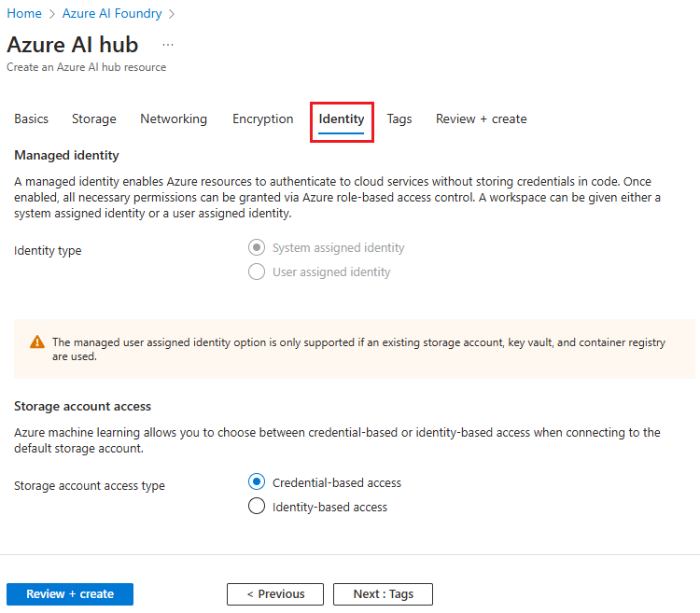Open the Storage tab

[94, 119]
